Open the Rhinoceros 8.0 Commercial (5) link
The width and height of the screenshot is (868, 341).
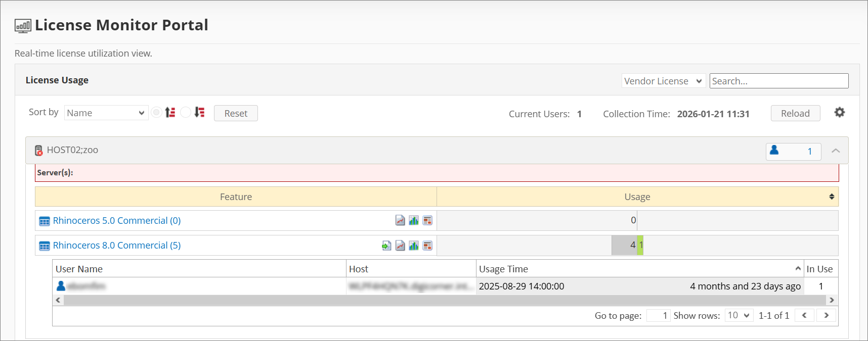(x=117, y=246)
